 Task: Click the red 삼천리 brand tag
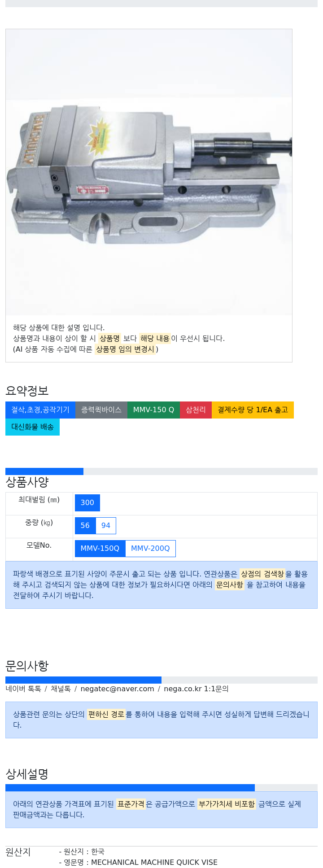196,410
